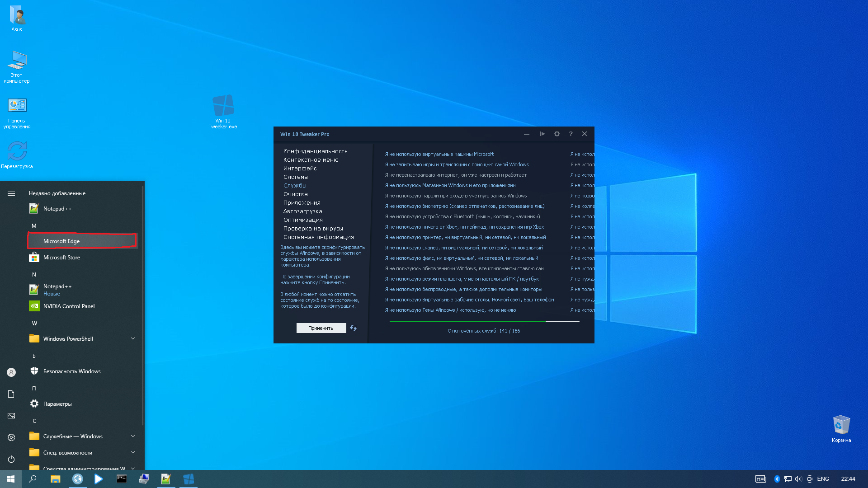
Task: Click the 'Отключённых служб: 141 / 166' status text
Action: [x=484, y=331]
